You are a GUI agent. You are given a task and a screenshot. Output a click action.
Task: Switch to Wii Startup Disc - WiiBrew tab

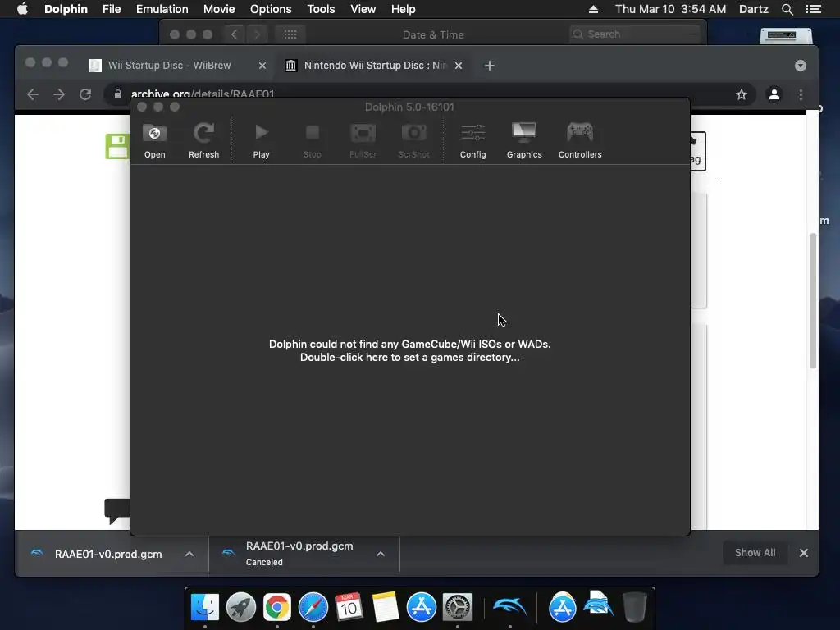pyautogui.click(x=169, y=66)
